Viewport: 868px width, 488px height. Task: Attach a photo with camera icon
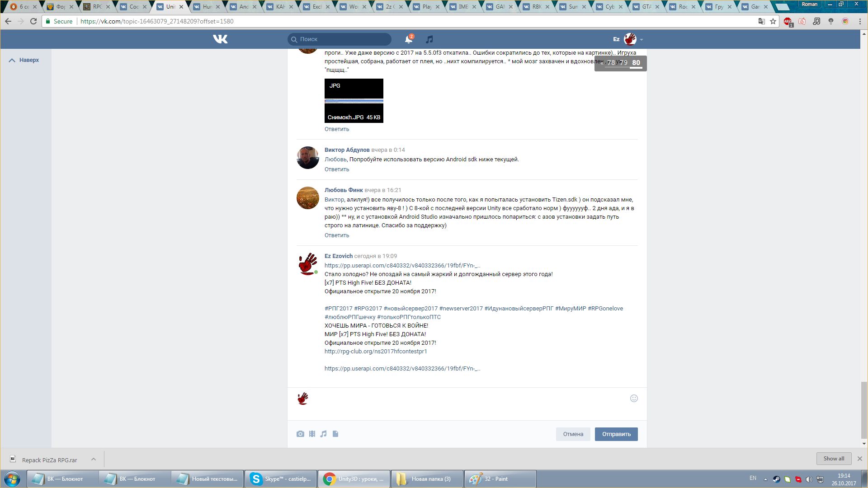point(300,434)
